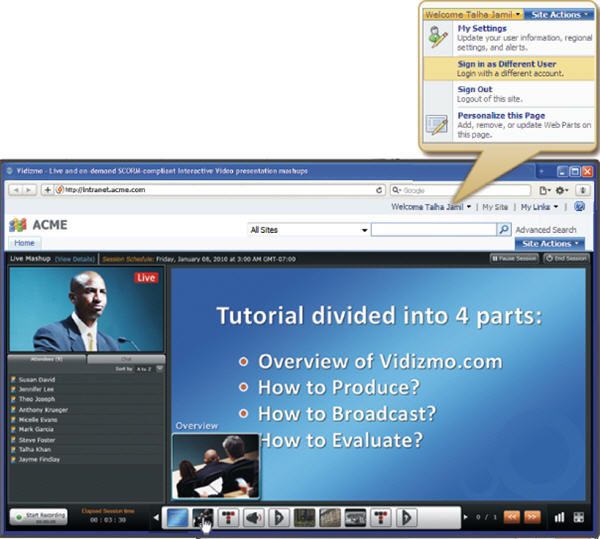600x539 pixels.
Task: Click the magnifier search button
Action: (x=504, y=230)
